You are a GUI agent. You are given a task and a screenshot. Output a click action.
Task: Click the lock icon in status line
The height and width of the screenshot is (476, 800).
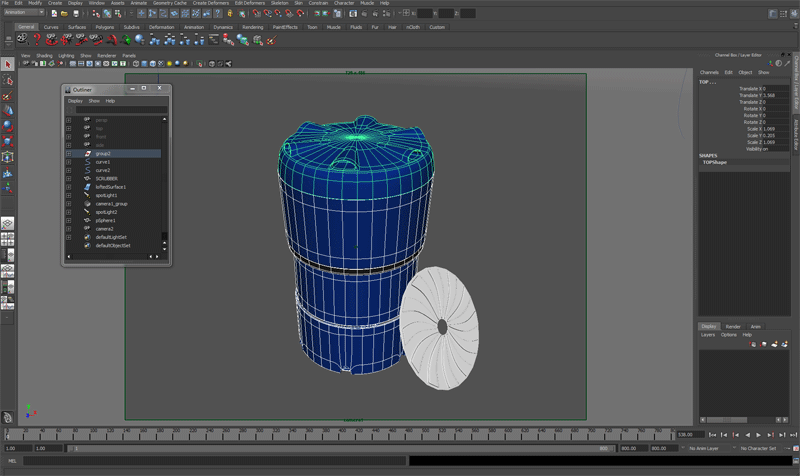click(230, 13)
